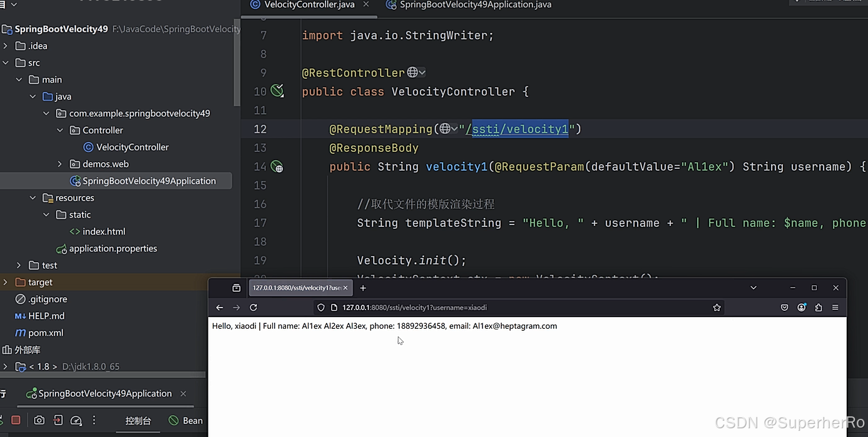Click line number 12 in the gutter
Viewport: 868px width, 437px height.
(260, 129)
